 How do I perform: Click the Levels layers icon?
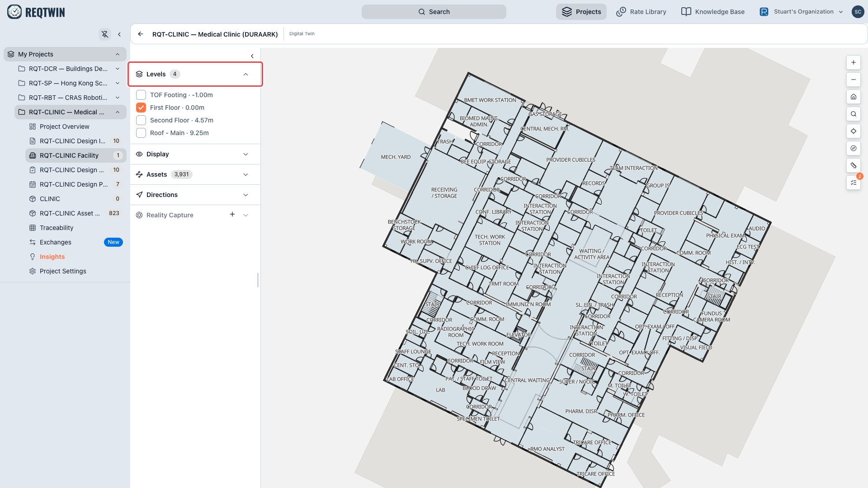(x=139, y=74)
